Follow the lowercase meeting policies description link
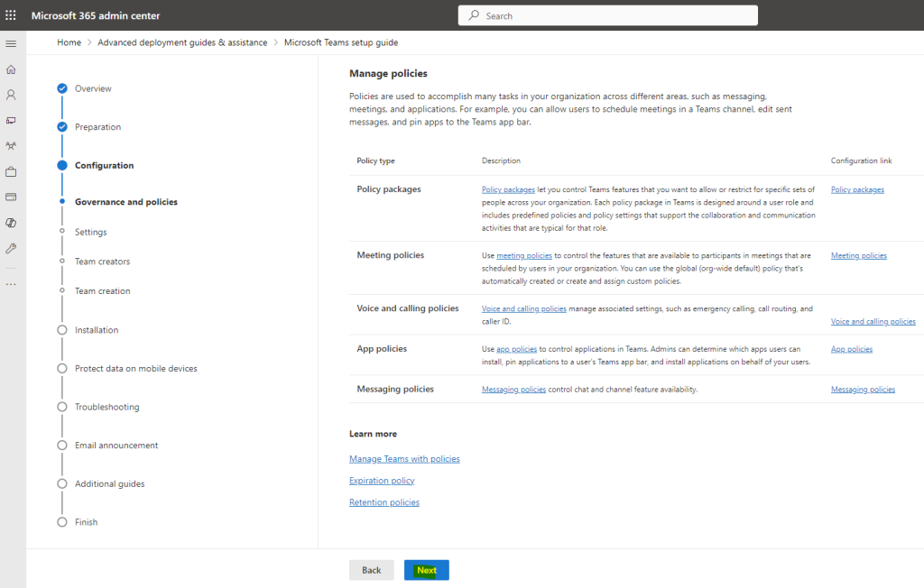Image resolution: width=924 pixels, height=588 pixels. (x=524, y=256)
